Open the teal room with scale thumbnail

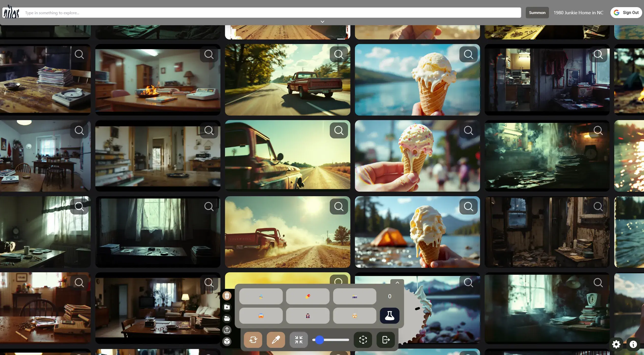click(547, 308)
